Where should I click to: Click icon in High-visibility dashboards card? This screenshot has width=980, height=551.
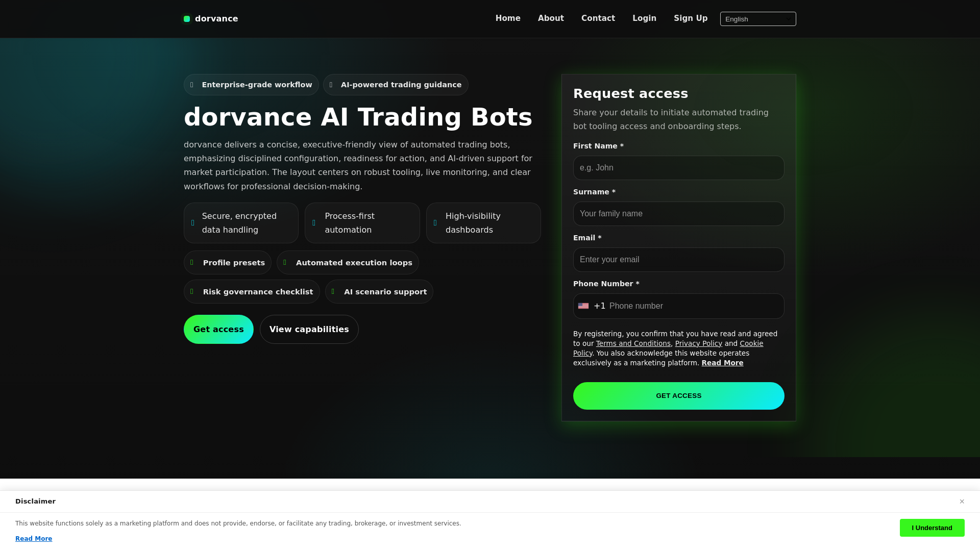pyautogui.click(x=435, y=223)
